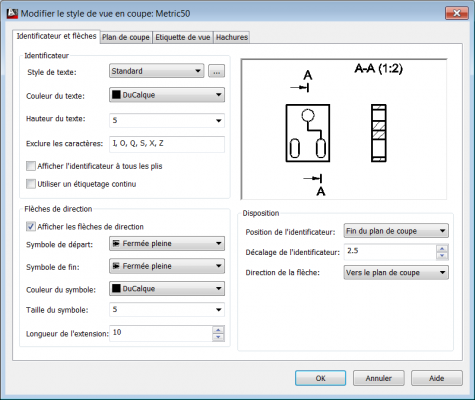
Task: Open the Couleur du texte dropdown
Action: click(x=167, y=95)
